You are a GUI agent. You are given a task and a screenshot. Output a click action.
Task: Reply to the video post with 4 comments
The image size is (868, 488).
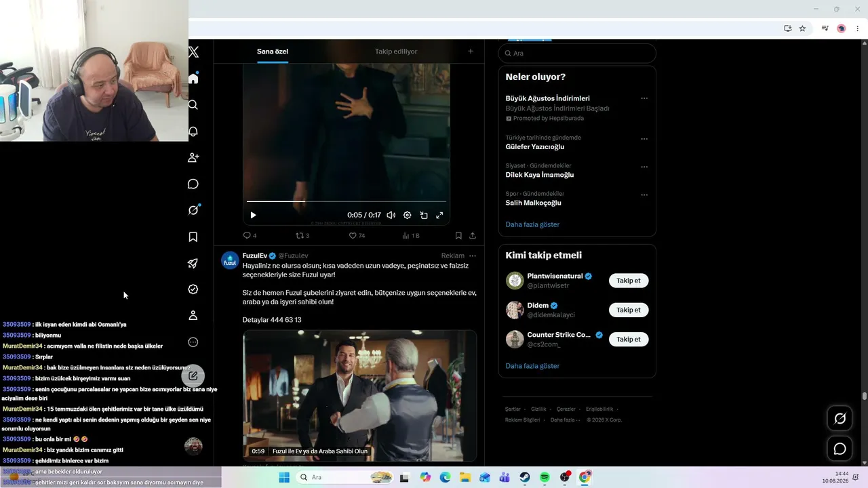pyautogui.click(x=250, y=236)
